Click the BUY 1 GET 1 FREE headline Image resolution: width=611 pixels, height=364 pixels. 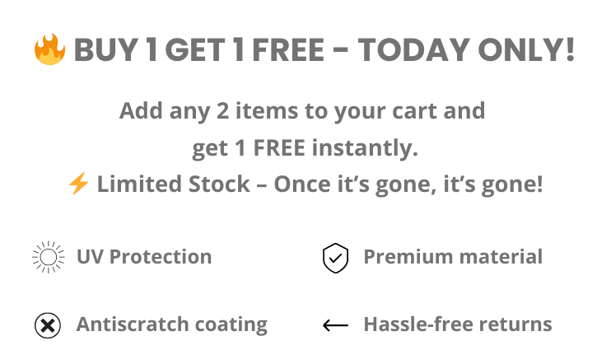click(198, 50)
